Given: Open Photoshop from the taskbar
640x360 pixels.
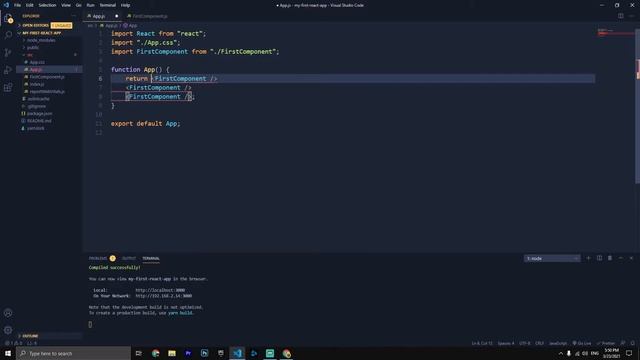Looking at the screenshot, I should tap(204, 353).
